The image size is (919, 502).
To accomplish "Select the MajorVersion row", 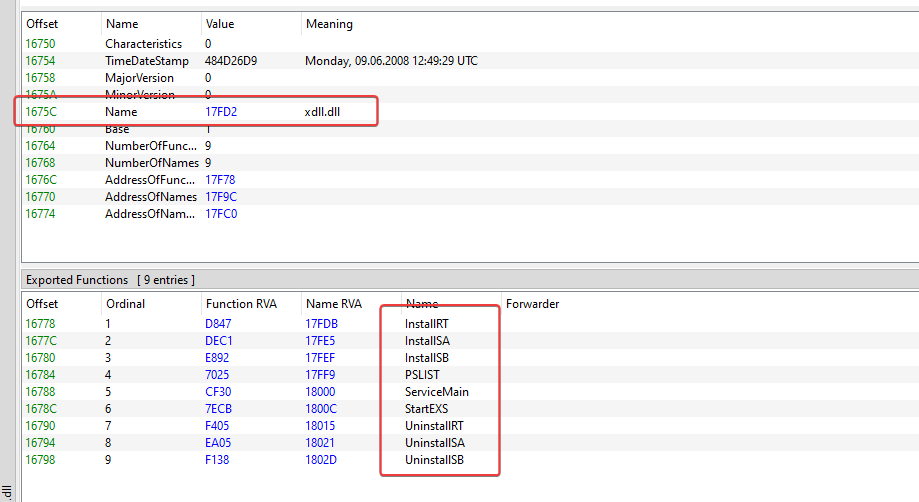I will [x=470, y=78].
